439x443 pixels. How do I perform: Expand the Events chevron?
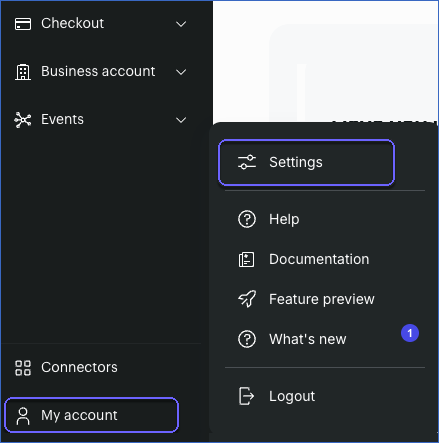pyautogui.click(x=181, y=120)
